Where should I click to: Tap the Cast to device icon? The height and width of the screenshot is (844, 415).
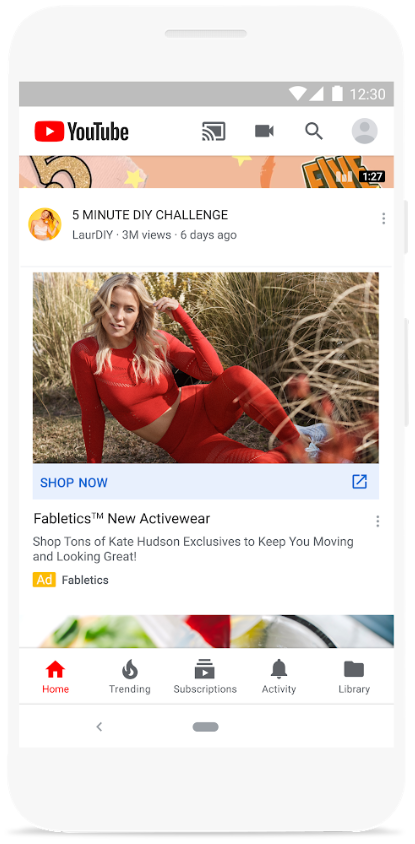click(x=214, y=131)
